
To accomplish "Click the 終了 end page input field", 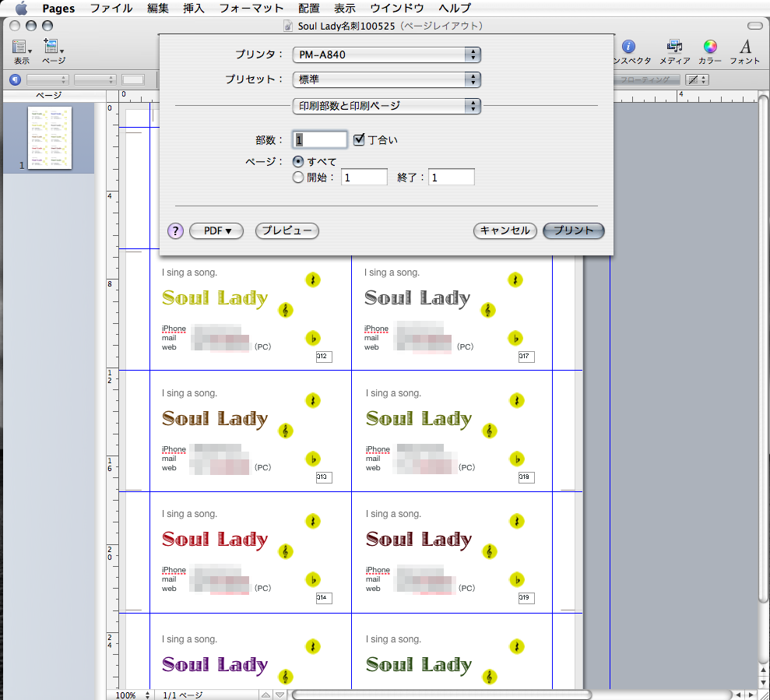I will point(452,178).
